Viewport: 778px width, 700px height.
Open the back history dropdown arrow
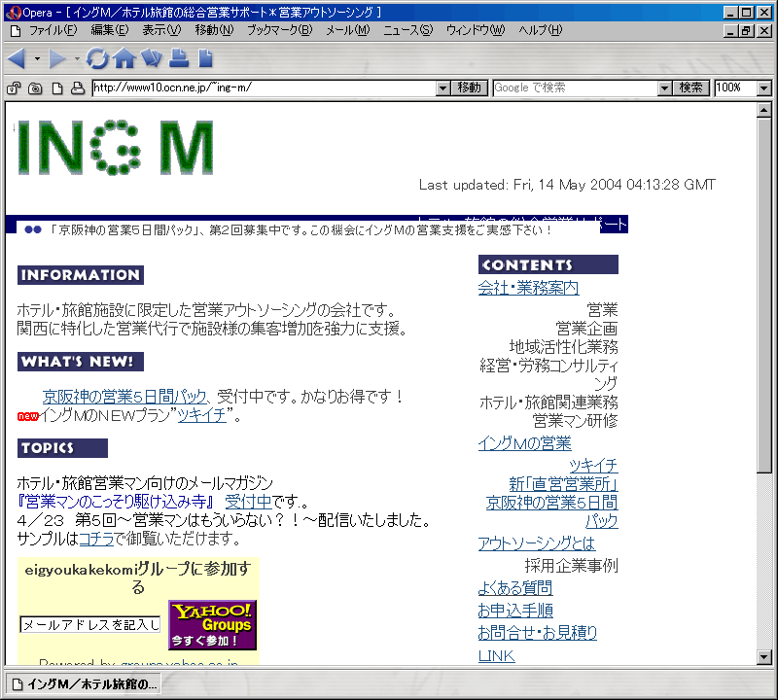coord(37,58)
